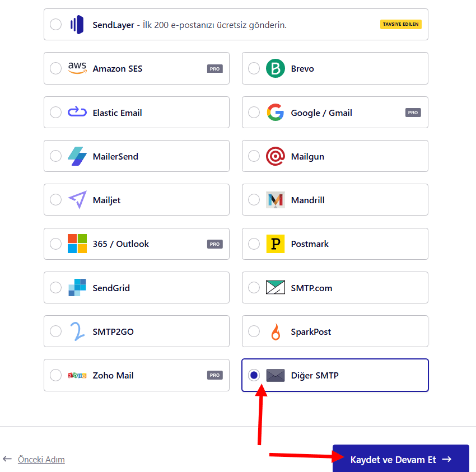
Task: Click the TAVSİYE EDİLEN badge
Action: click(400, 24)
